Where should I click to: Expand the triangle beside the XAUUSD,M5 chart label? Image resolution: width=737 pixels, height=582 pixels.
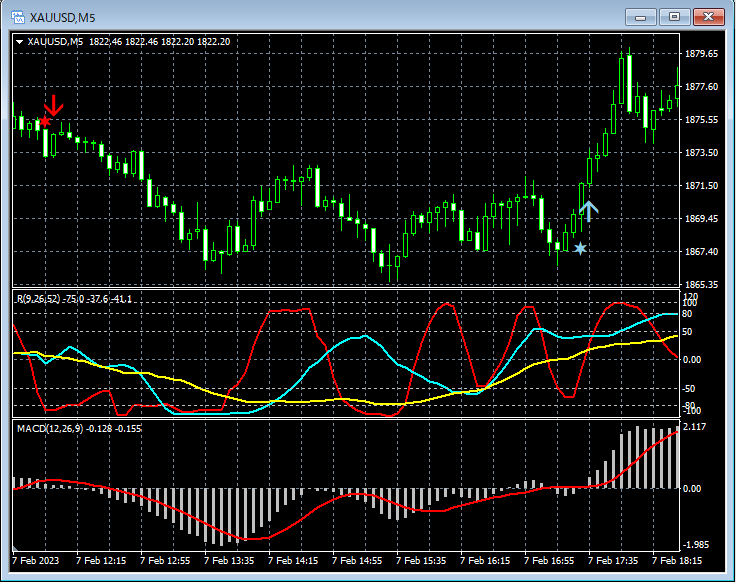point(20,41)
